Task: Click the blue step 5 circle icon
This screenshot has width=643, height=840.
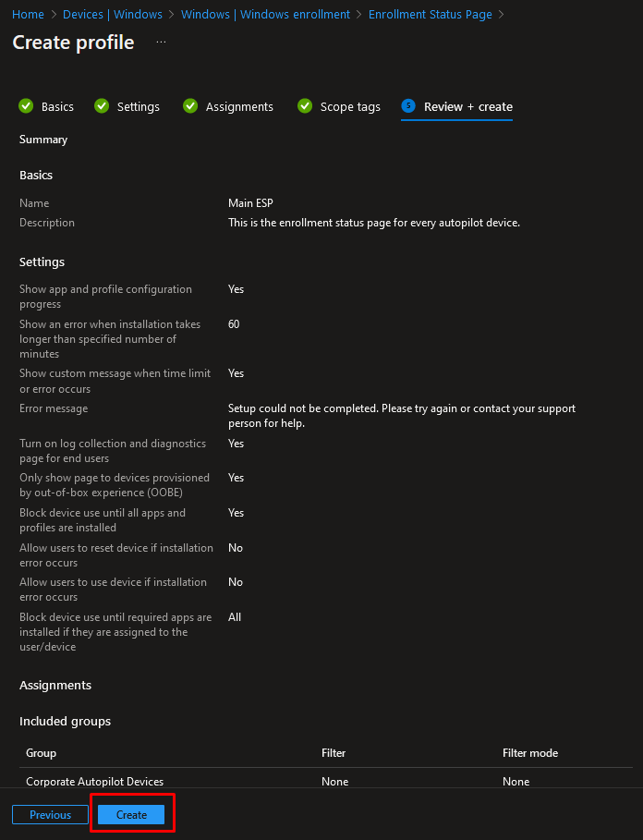Action: tap(408, 105)
